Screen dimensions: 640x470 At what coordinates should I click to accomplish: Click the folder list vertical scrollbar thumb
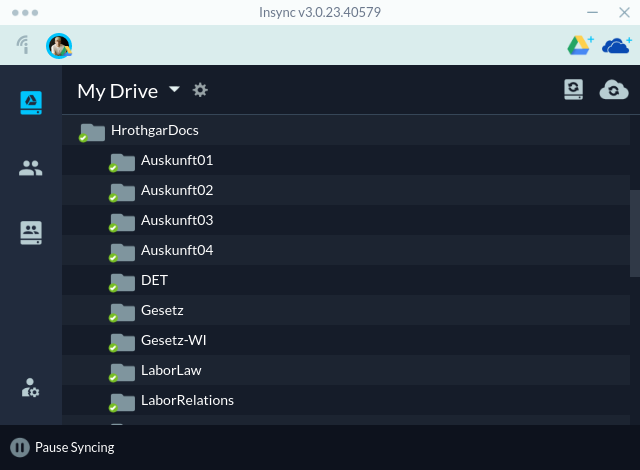(x=635, y=233)
